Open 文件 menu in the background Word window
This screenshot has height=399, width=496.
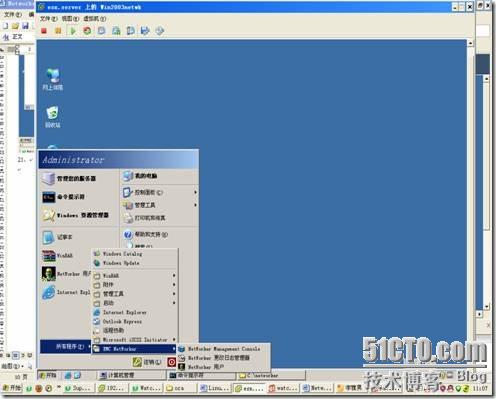[x=13, y=15]
